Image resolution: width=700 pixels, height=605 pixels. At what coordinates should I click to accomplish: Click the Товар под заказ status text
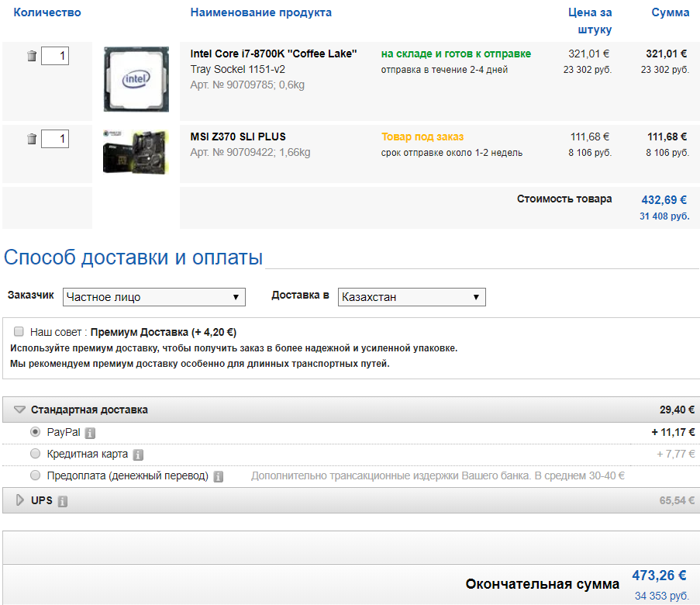pos(422,137)
